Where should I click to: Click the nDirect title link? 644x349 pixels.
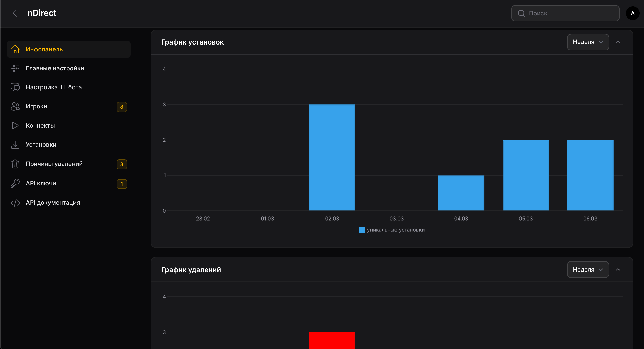click(x=42, y=13)
